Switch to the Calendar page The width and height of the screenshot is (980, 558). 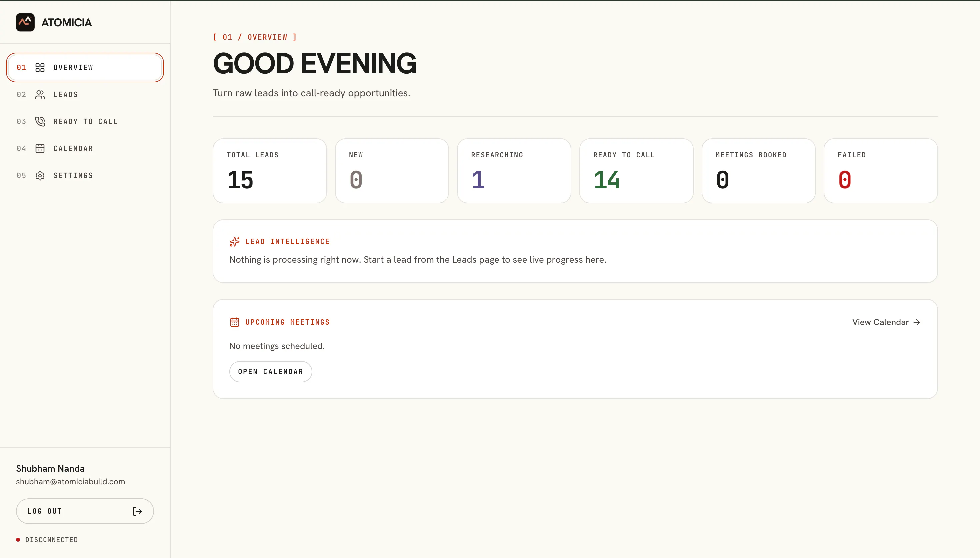pos(85,148)
